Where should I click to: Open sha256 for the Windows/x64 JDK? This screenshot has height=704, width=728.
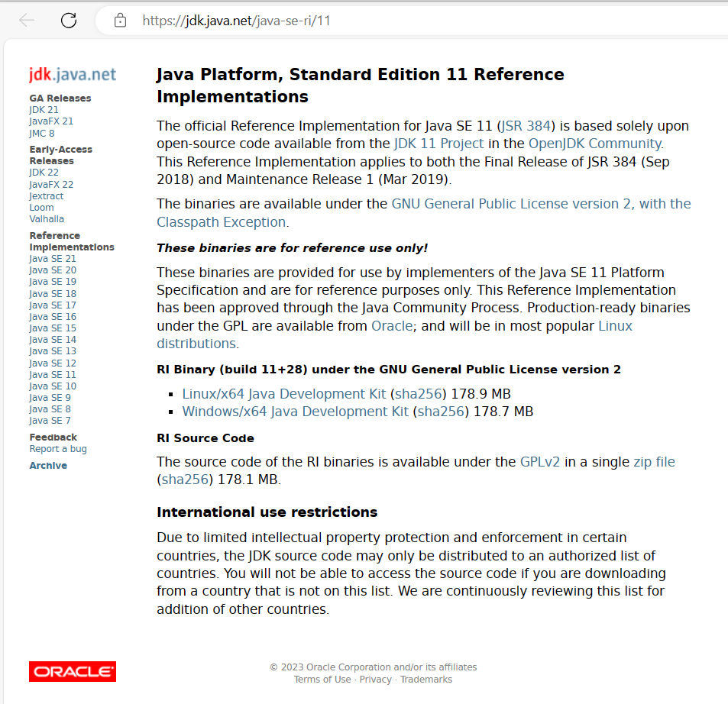coord(441,411)
